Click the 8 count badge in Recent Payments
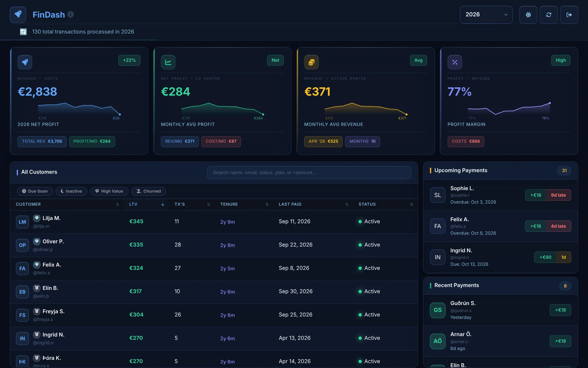 point(565,286)
